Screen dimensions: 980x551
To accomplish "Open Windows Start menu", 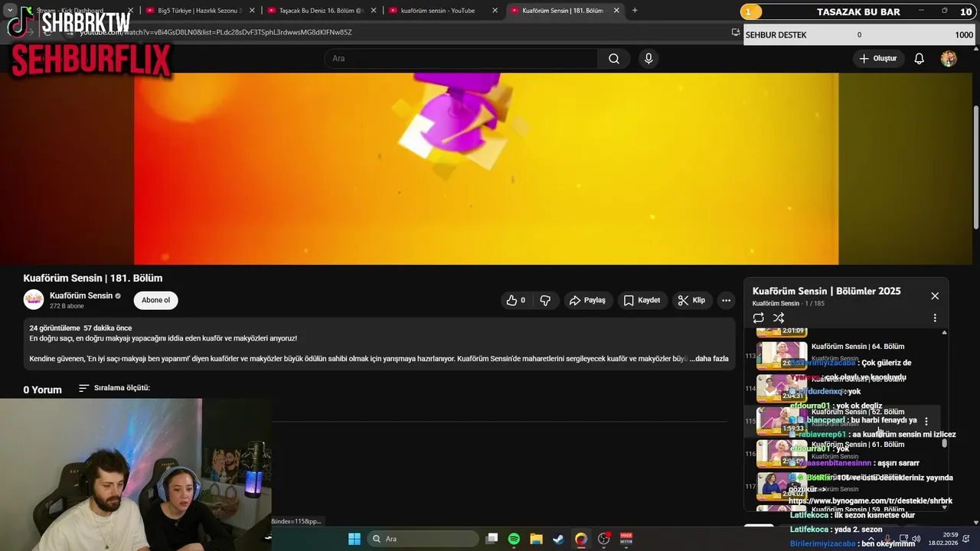I will tap(354, 539).
